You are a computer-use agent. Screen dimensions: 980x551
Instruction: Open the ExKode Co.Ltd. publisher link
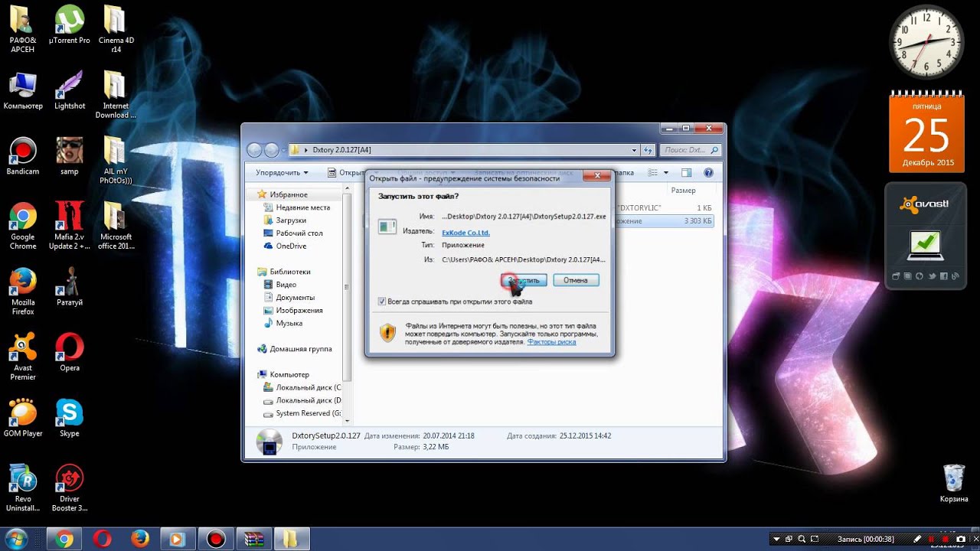pyautogui.click(x=465, y=232)
